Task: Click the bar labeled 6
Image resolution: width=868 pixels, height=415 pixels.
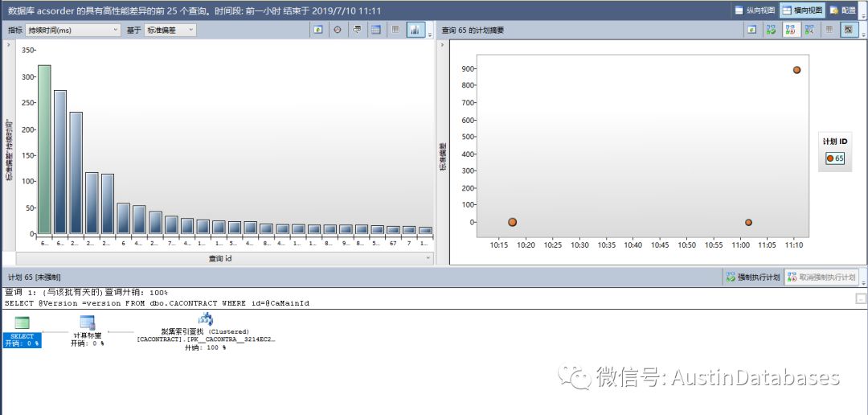Action: click(124, 218)
